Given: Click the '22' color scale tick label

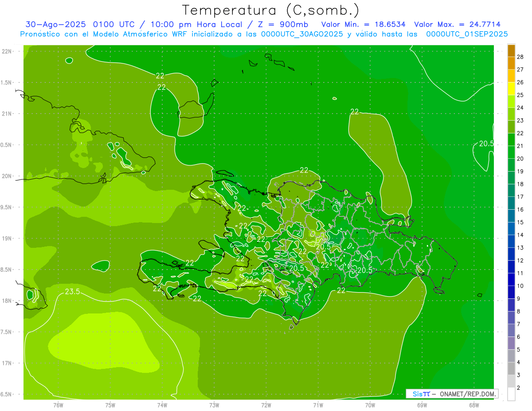Looking at the screenshot, I should point(521,133).
